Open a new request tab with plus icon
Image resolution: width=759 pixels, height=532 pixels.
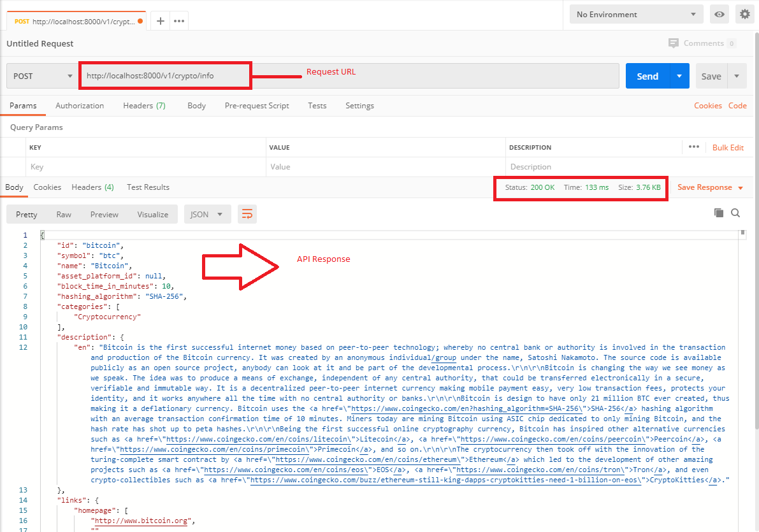[x=161, y=21]
